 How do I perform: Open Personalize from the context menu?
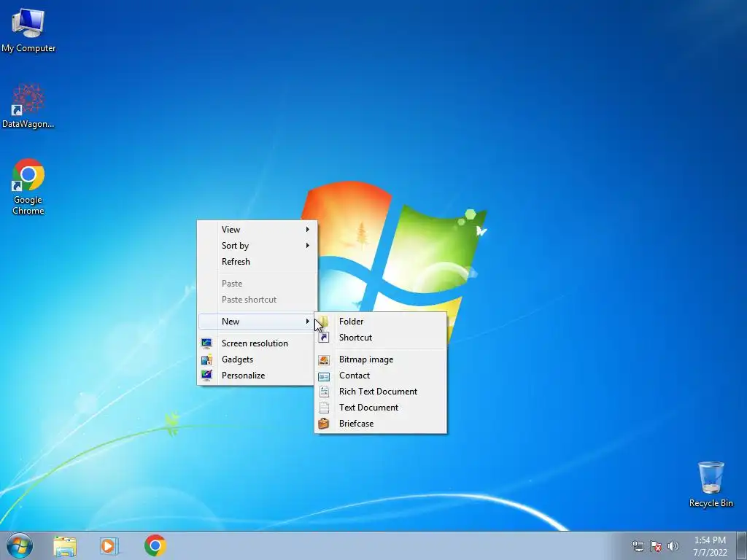click(258, 376)
